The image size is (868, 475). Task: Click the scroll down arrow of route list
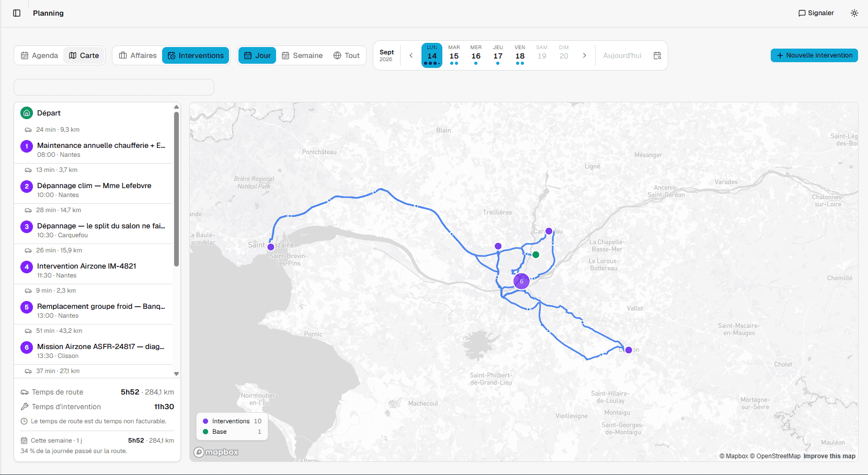pos(177,374)
